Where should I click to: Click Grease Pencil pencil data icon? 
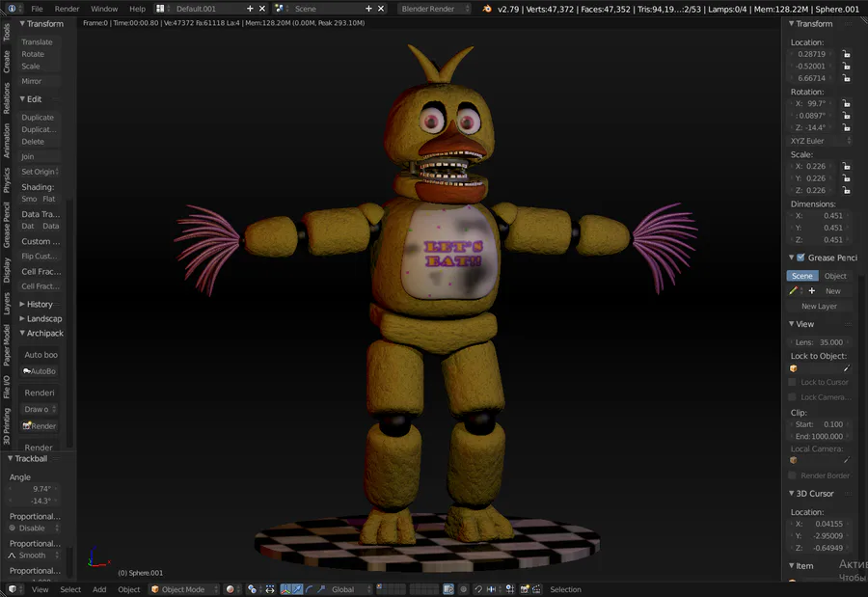click(793, 290)
